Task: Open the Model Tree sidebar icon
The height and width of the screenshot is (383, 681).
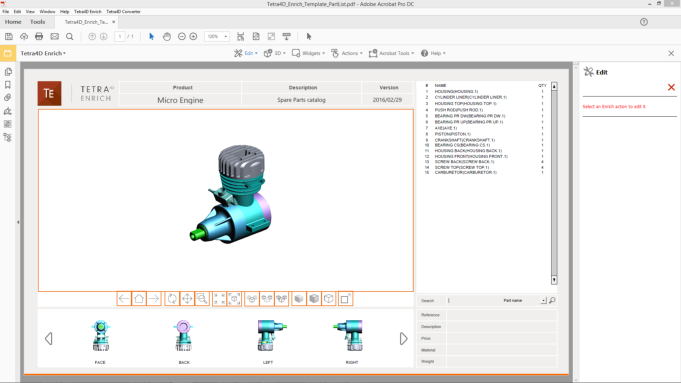Action: [8, 137]
